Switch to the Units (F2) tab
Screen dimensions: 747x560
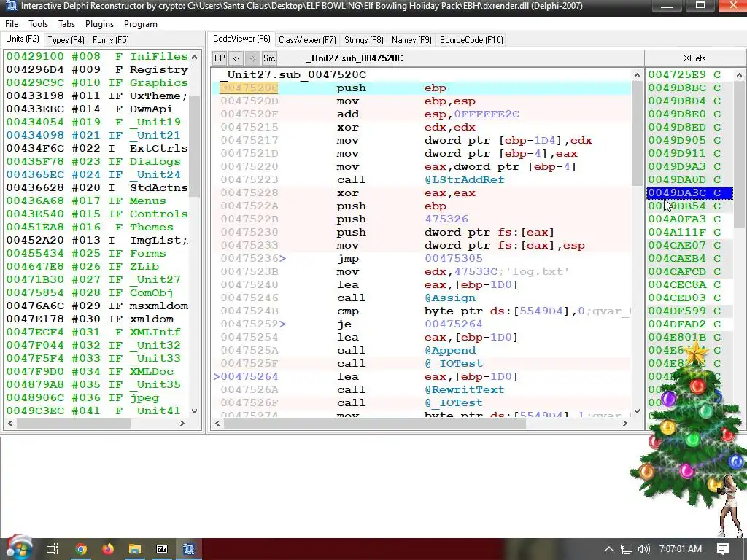click(23, 39)
